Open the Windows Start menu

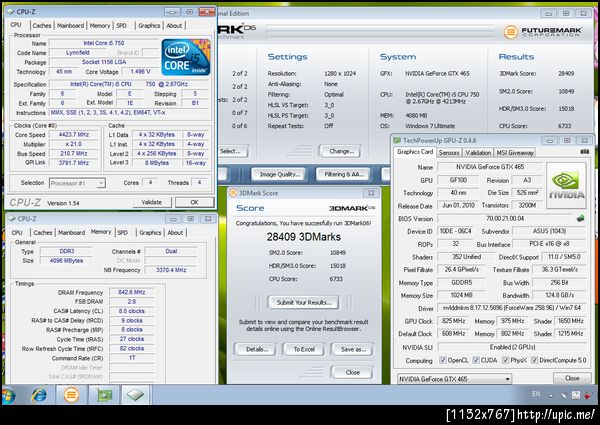8,395
